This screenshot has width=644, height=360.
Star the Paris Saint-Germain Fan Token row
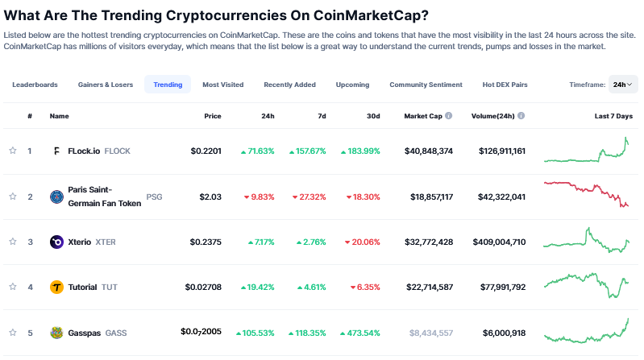(13, 197)
